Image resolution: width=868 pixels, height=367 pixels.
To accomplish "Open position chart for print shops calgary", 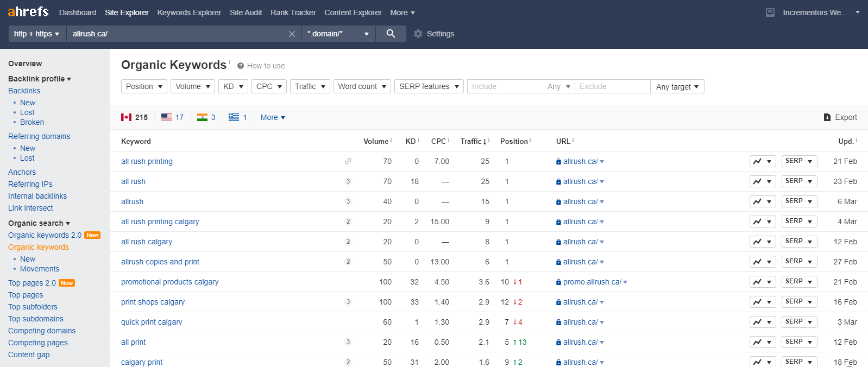I will pyautogui.click(x=763, y=302).
